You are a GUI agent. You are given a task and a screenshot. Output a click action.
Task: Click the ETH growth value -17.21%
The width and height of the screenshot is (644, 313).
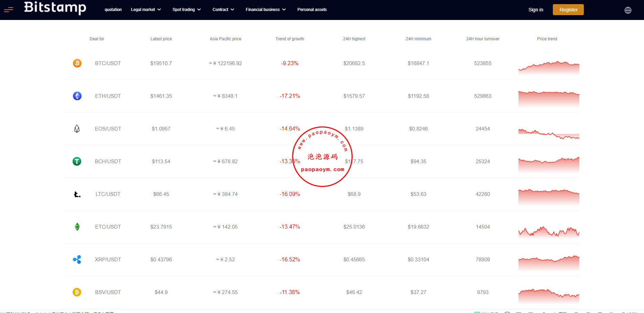coord(290,96)
